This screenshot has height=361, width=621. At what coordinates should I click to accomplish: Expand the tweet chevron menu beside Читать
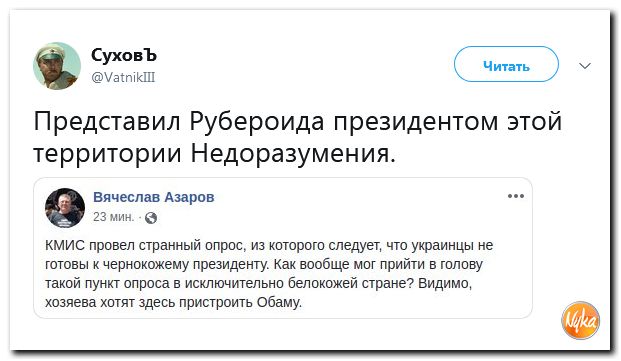pos(585,66)
